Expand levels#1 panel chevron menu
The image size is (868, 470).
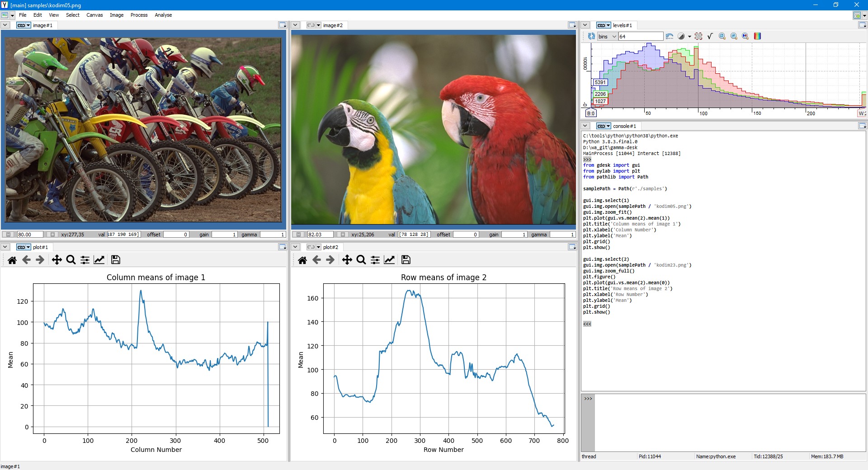click(585, 25)
